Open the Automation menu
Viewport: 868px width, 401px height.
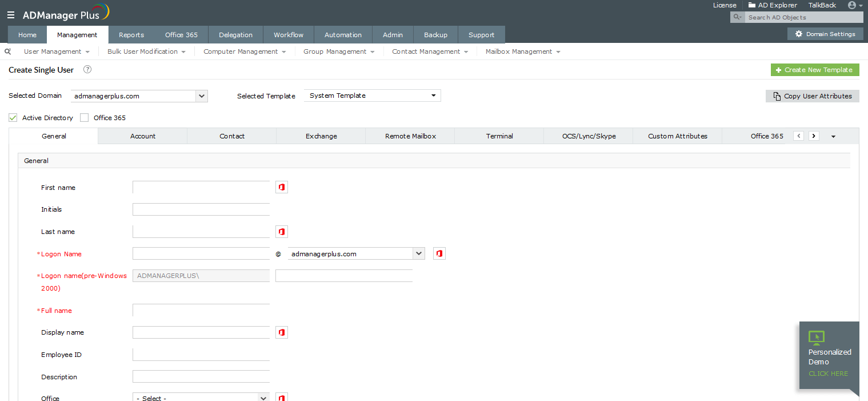pyautogui.click(x=342, y=34)
